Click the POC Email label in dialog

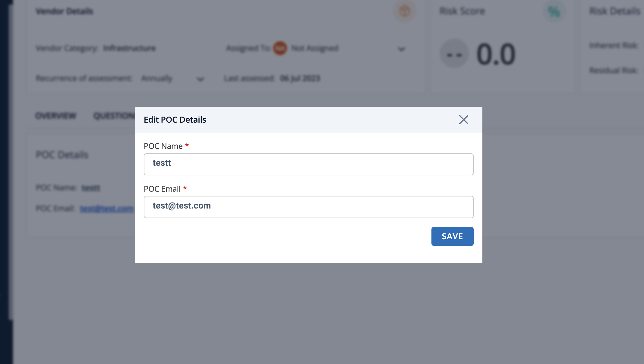pos(162,189)
